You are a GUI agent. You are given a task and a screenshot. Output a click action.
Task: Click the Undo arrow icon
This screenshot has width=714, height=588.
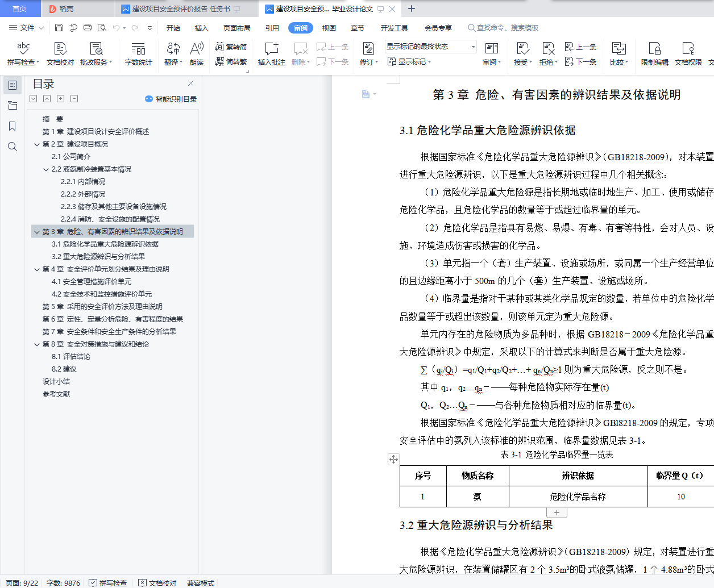pyautogui.click(x=116, y=27)
